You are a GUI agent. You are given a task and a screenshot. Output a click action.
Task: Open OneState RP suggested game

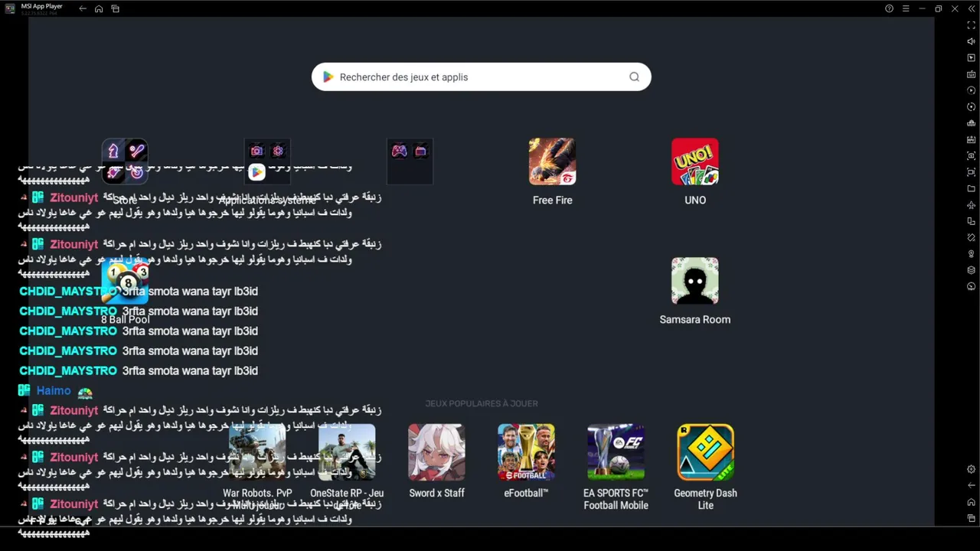coord(347,452)
